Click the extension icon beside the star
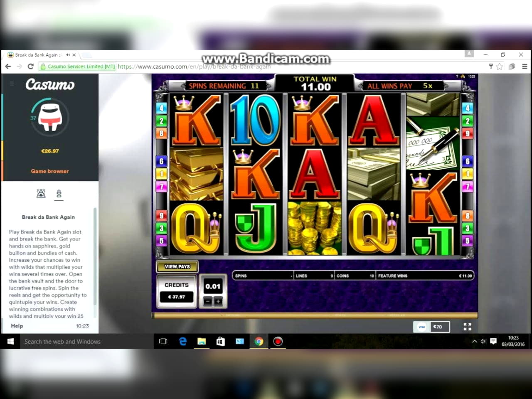Image resolution: width=532 pixels, height=399 pixels. [512, 66]
